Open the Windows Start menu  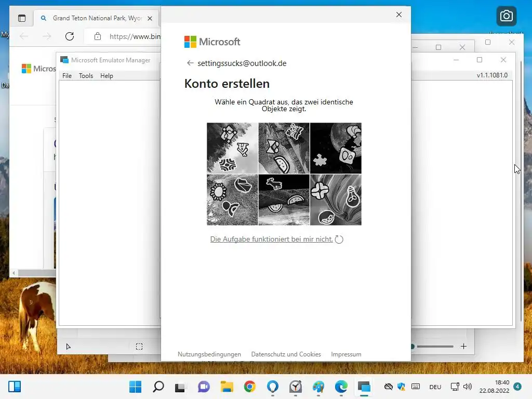point(136,387)
